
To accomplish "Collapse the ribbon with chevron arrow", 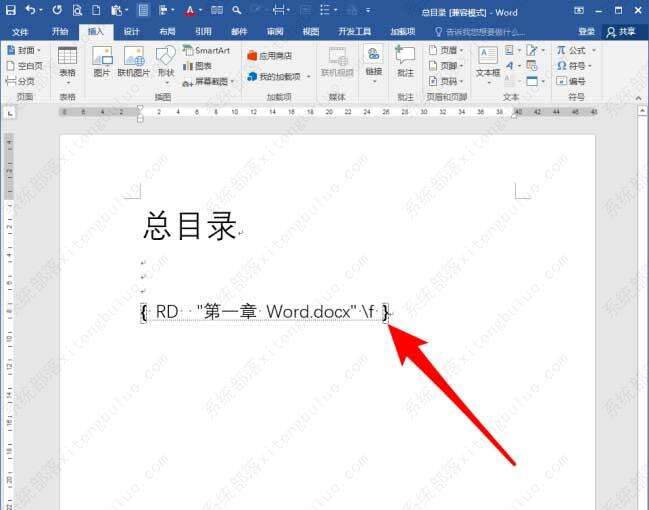I will pyautogui.click(x=638, y=98).
